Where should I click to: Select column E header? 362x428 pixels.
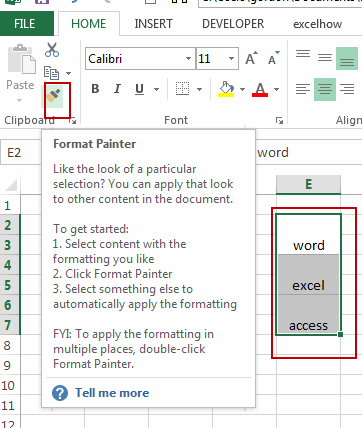point(308,184)
